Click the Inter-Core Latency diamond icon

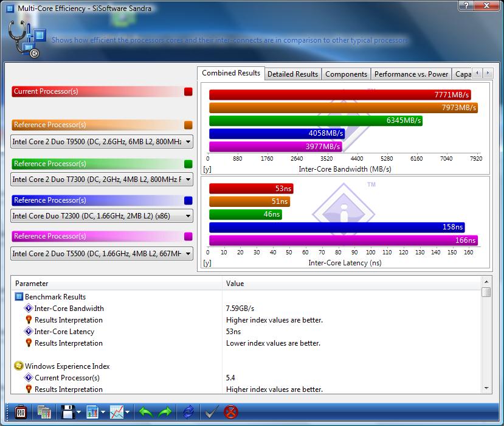29,331
